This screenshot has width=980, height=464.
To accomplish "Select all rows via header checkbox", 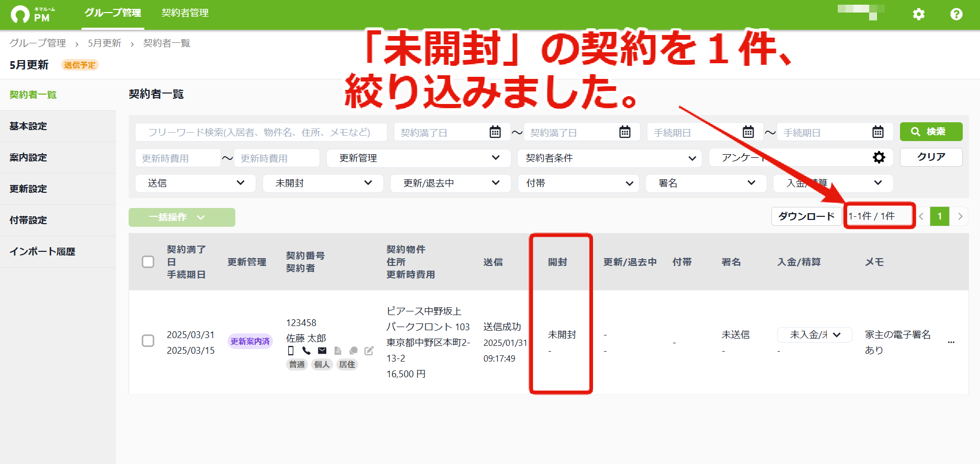I will pos(148,262).
